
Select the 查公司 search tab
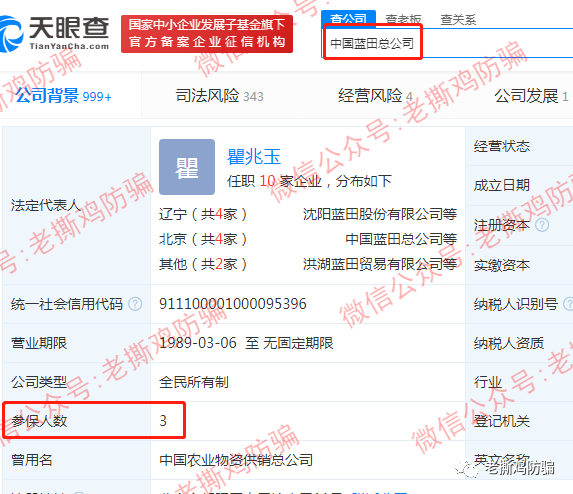click(348, 19)
